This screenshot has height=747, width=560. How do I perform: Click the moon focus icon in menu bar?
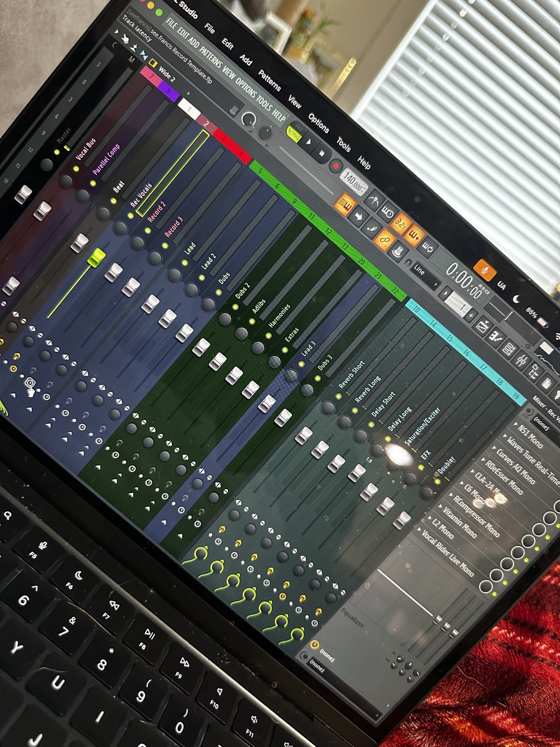pos(516,300)
